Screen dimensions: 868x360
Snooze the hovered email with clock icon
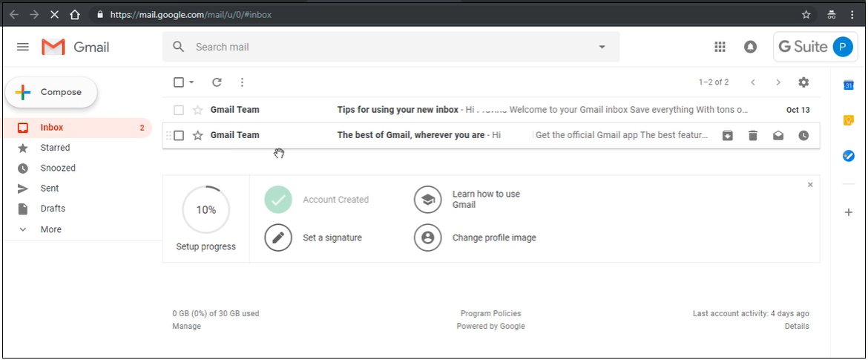point(803,135)
